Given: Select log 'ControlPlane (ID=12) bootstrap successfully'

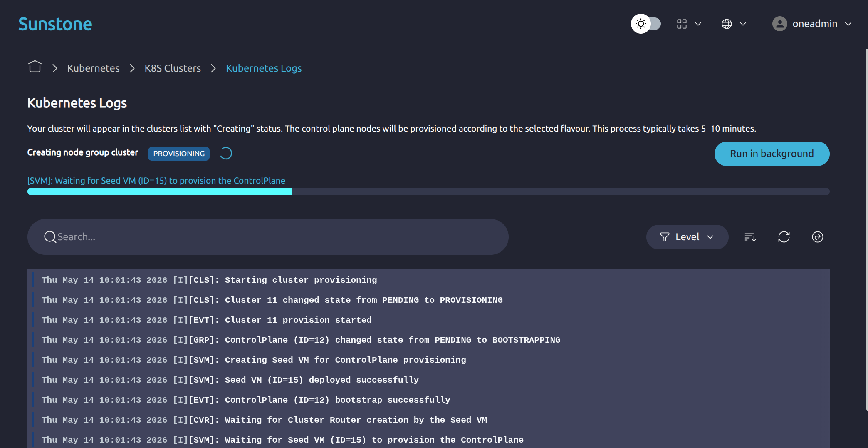Looking at the screenshot, I should point(428,400).
